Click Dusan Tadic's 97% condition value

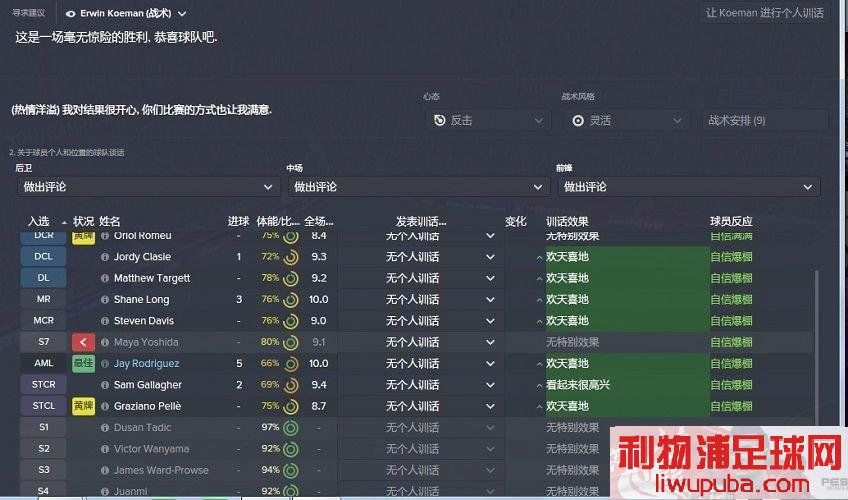270,428
